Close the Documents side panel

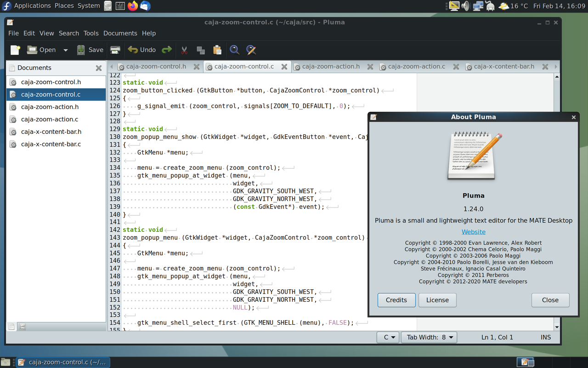coord(98,68)
